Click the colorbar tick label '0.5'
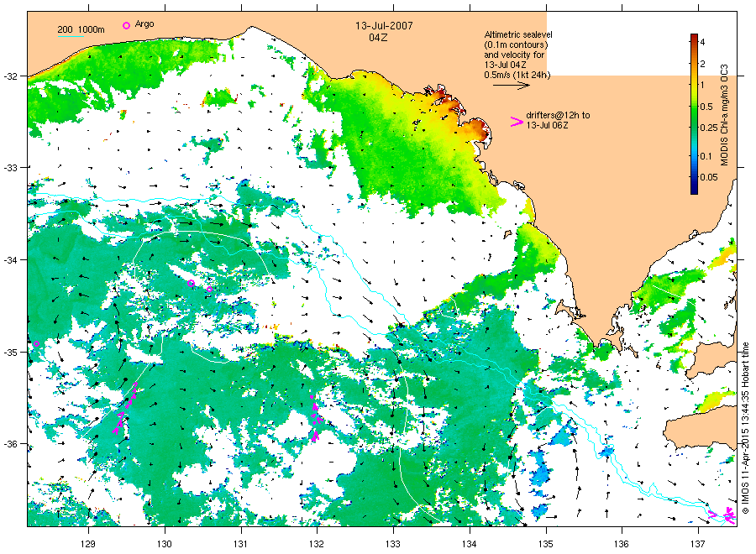Screen dimensions: 756x554 (x=706, y=107)
